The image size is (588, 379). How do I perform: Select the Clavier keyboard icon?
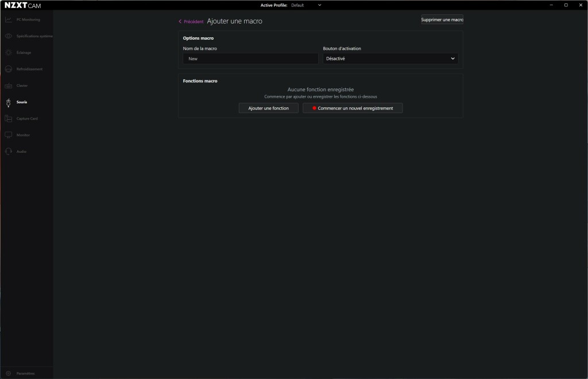pos(8,85)
